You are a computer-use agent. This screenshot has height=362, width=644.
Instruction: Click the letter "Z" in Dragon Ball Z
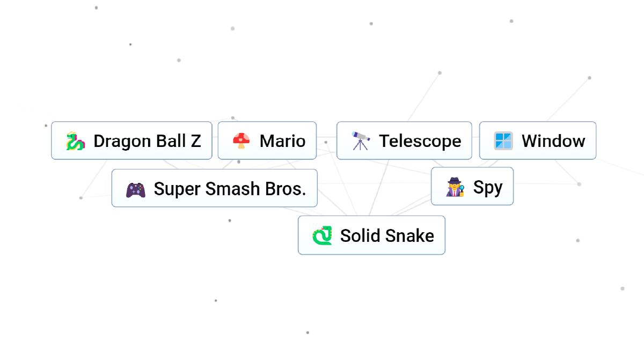195,141
